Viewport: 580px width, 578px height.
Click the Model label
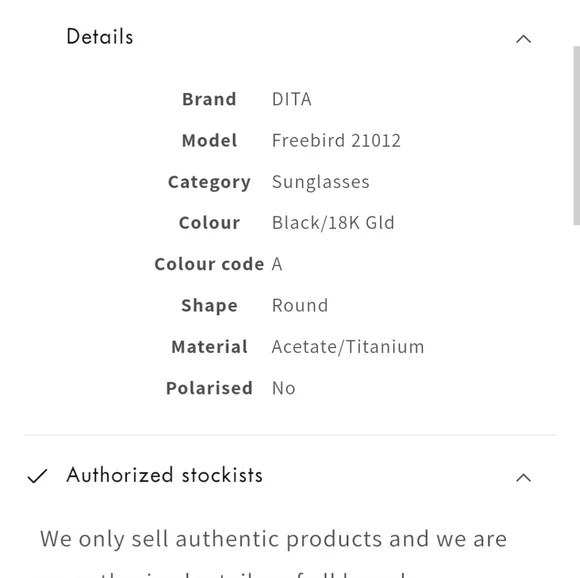pos(209,141)
